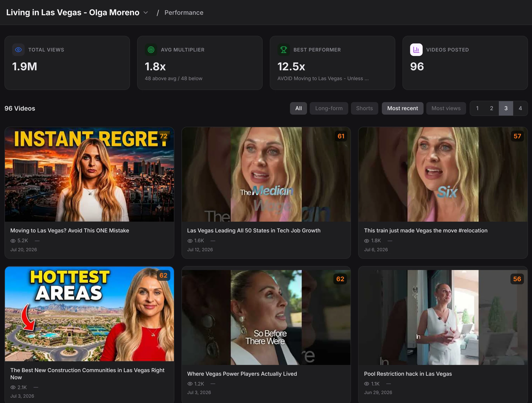Image resolution: width=532 pixels, height=403 pixels.
Task: Select the All filter
Action: point(298,108)
